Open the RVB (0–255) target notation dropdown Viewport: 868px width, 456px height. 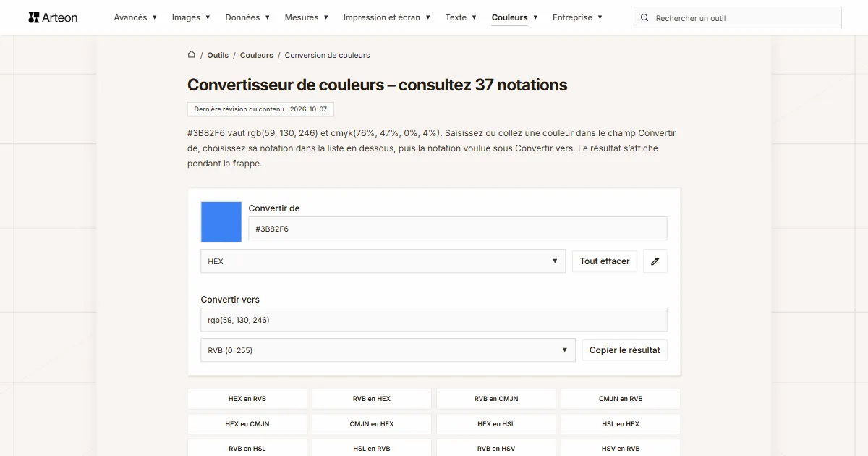coord(388,350)
